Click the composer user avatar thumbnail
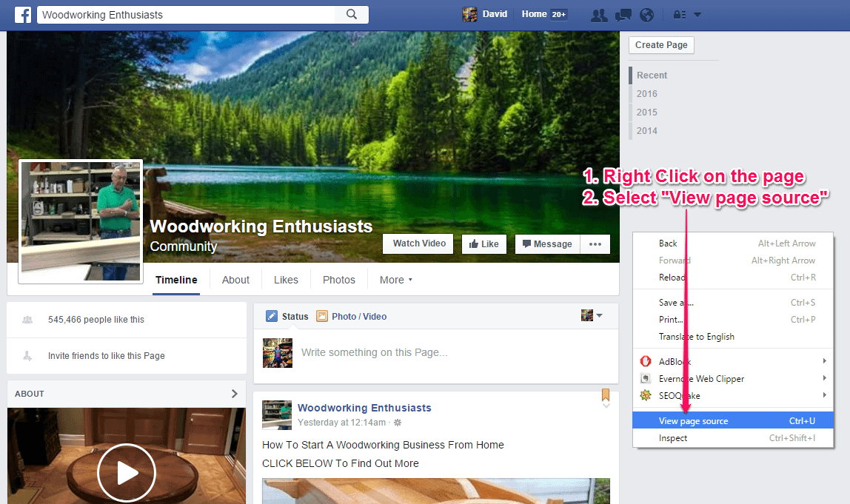 tap(278, 353)
